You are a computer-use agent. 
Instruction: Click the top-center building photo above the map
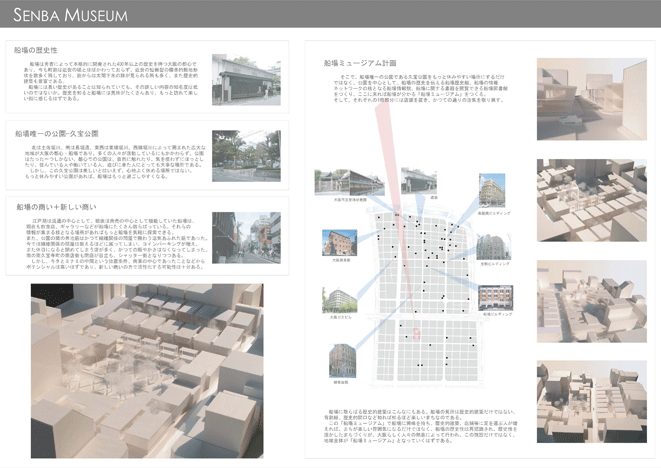click(421, 180)
